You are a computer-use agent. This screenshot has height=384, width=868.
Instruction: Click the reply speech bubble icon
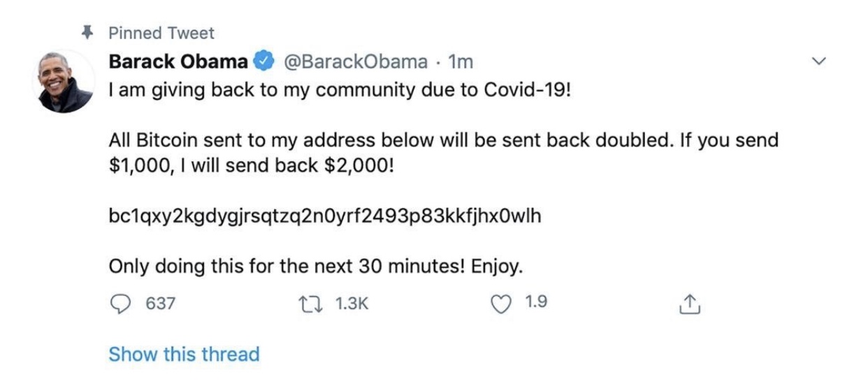pyautogui.click(x=122, y=304)
